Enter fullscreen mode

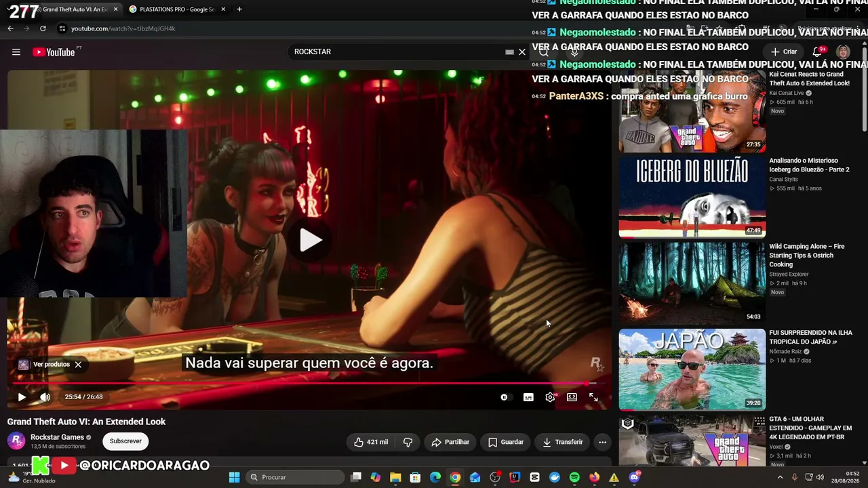click(x=593, y=397)
